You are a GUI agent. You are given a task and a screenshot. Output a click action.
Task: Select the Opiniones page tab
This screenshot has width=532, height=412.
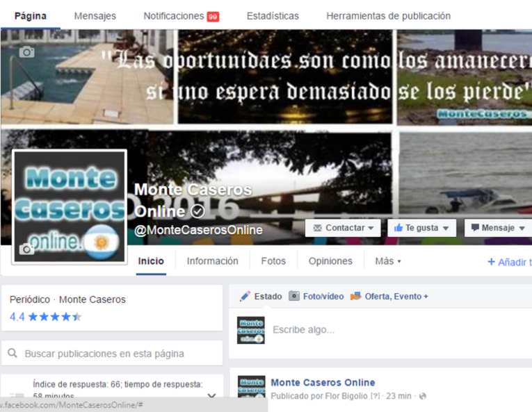coord(330,261)
